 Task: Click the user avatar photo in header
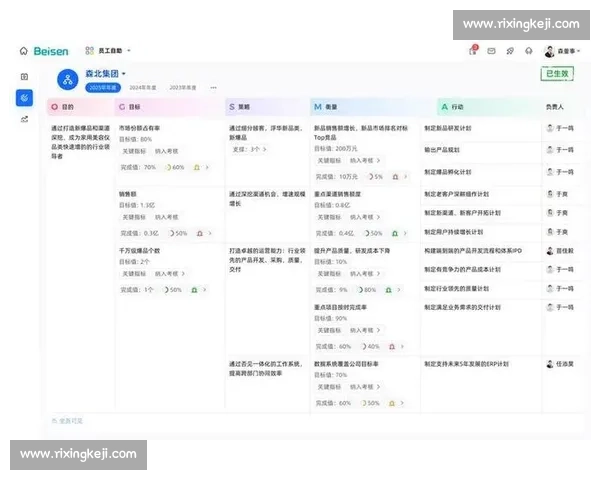tap(549, 51)
